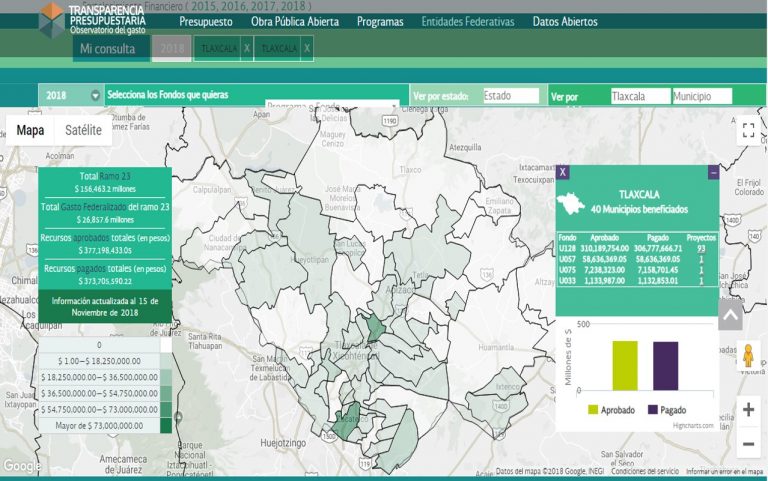Open the Estado selector field
This screenshot has height=481, width=768.
point(511,96)
